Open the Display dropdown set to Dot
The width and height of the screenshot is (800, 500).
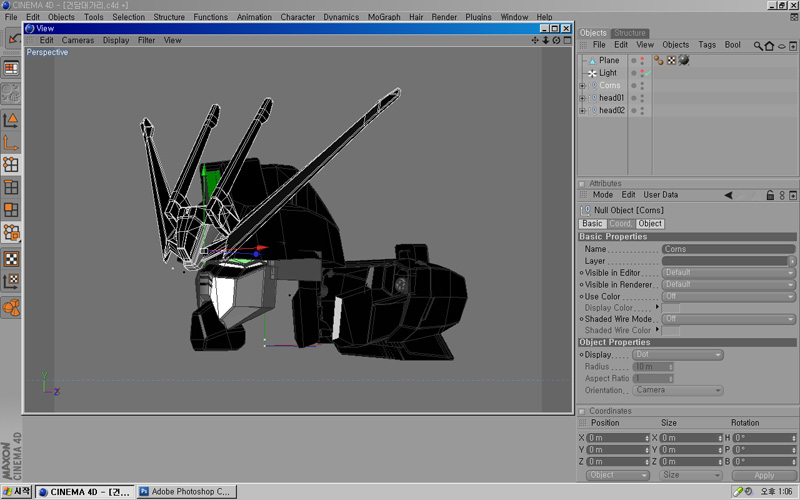678,355
